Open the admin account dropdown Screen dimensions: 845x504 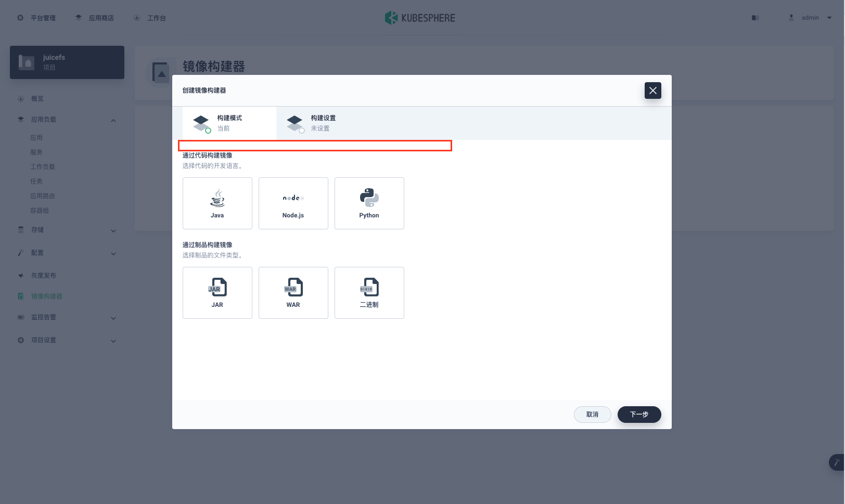[x=810, y=17]
